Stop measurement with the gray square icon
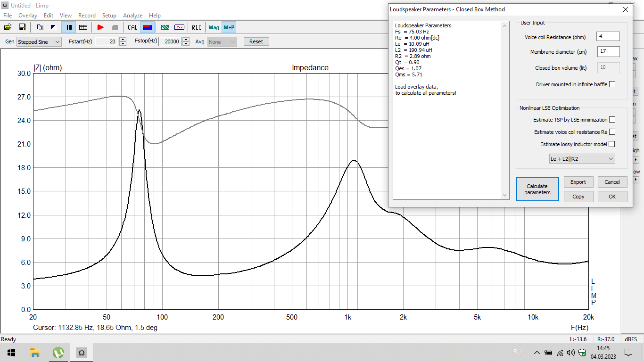Screen dimensions: 644x362 [115, 27]
